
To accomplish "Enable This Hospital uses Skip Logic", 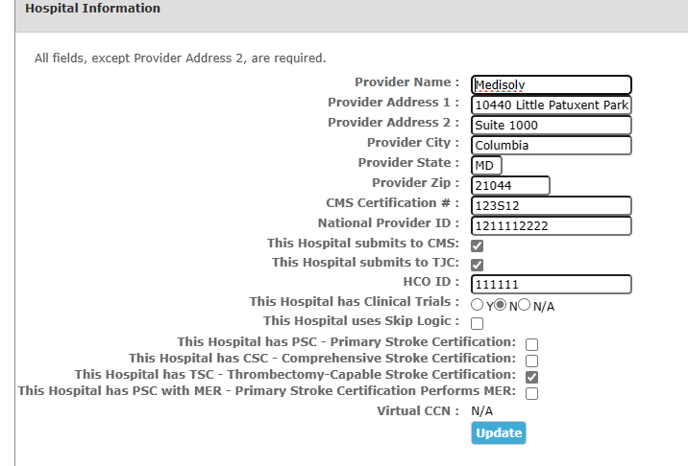I will [x=477, y=323].
